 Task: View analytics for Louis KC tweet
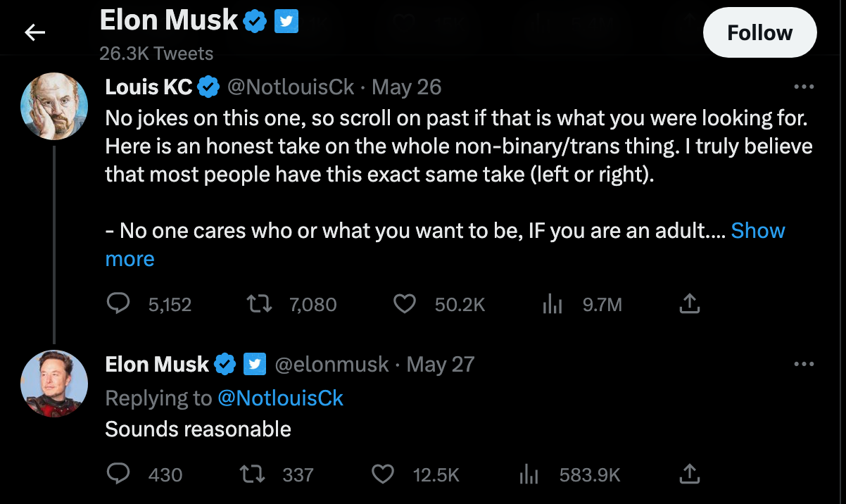[x=552, y=303]
